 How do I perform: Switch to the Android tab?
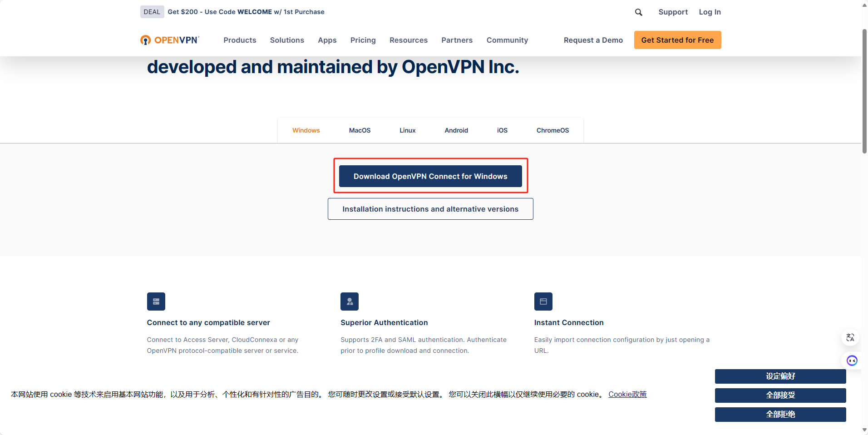456,130
